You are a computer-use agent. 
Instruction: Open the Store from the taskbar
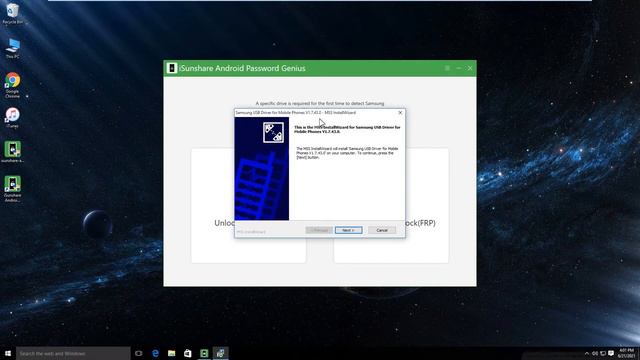188,353
